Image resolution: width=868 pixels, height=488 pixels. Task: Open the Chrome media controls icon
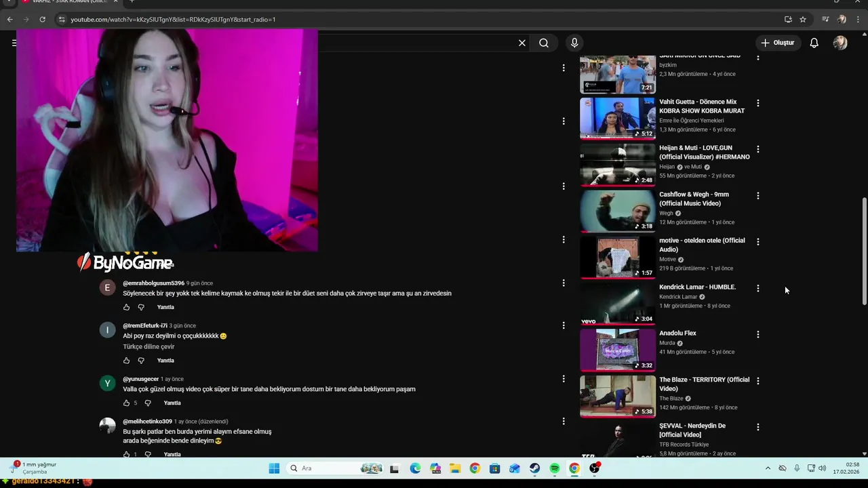pyautogui.click(x=825, y=20)
